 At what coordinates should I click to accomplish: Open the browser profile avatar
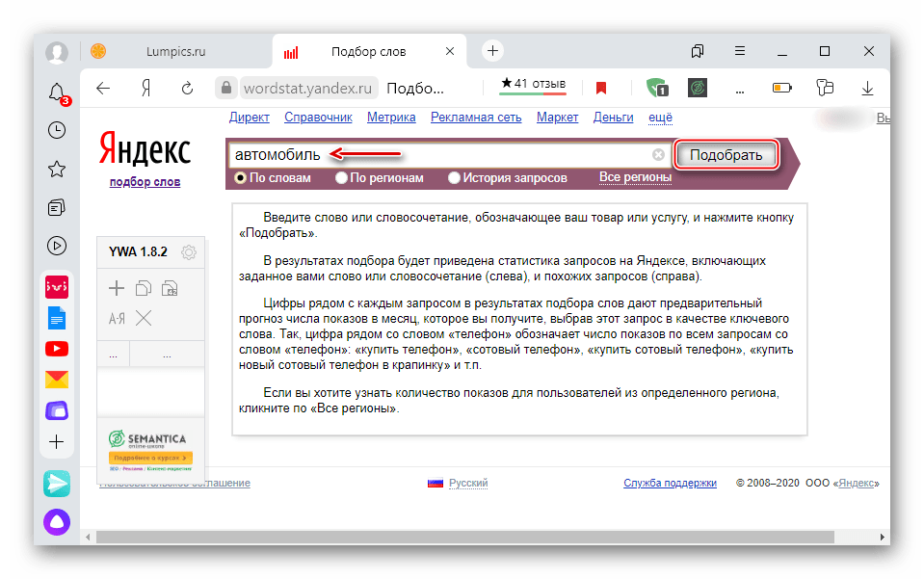(x=57, y=52)
